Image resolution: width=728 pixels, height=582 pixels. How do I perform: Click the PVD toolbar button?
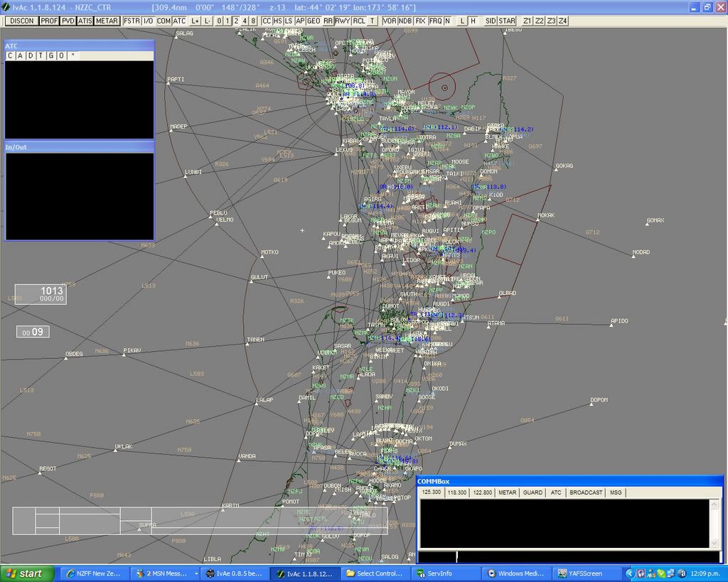coord(68,21)
